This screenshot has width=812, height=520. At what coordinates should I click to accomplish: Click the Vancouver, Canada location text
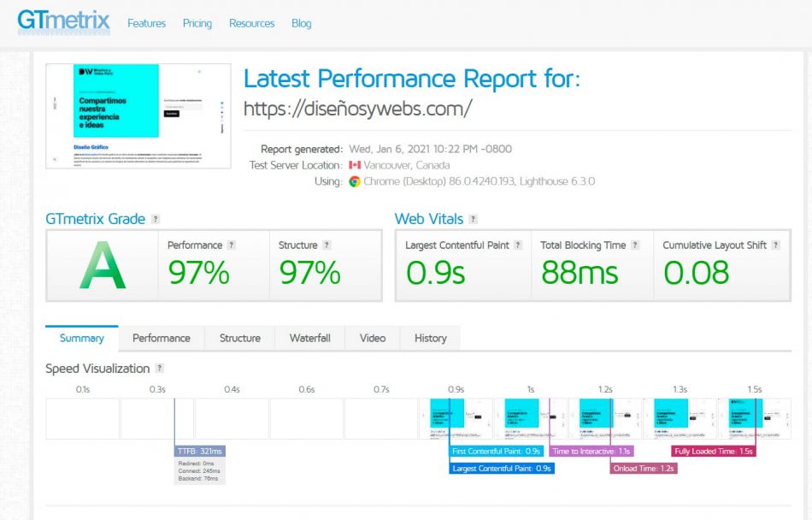coord(407,165)
